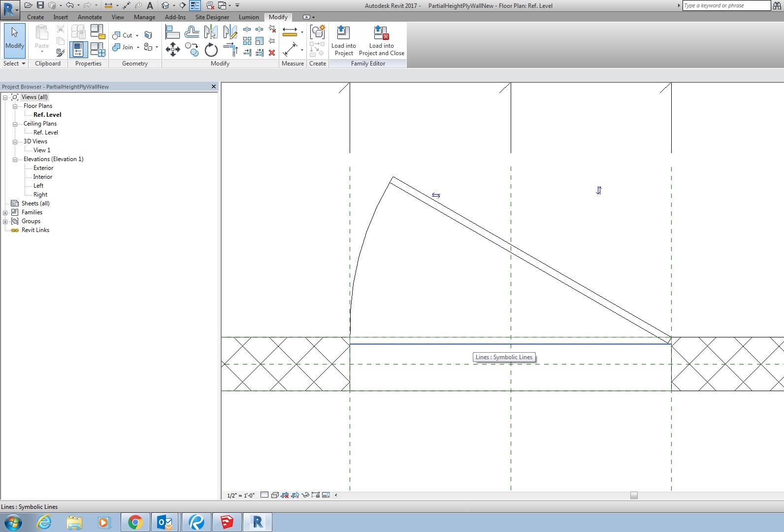Click the Offset tool icon
The width and height of the screenshot is (784, 532).
[192, 33]
